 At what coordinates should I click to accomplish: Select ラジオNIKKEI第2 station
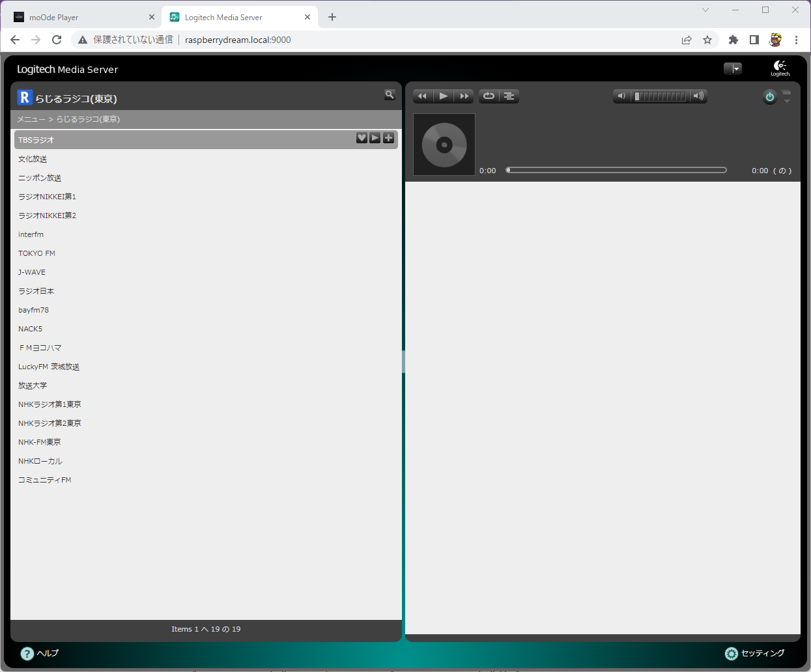point(206,216)
